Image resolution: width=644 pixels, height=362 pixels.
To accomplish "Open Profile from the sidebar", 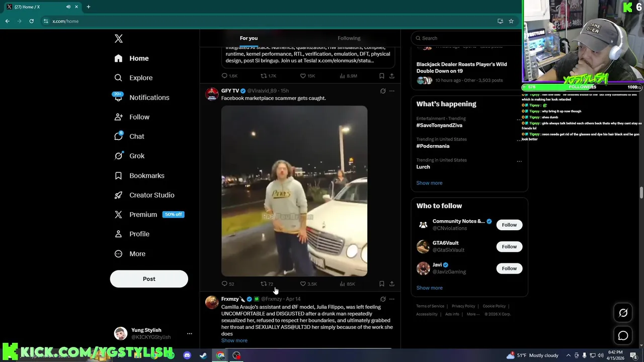I will (x=132, y=234).
